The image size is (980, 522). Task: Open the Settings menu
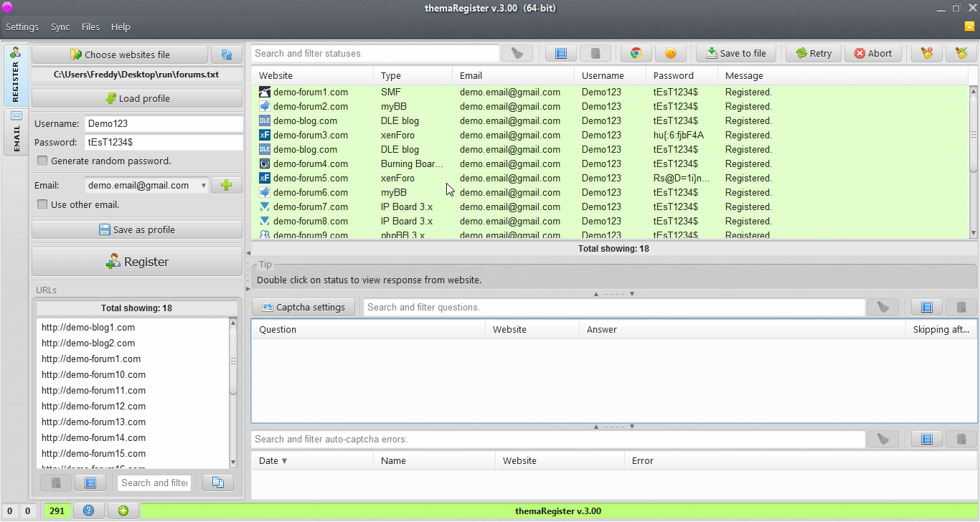point(22,27)
